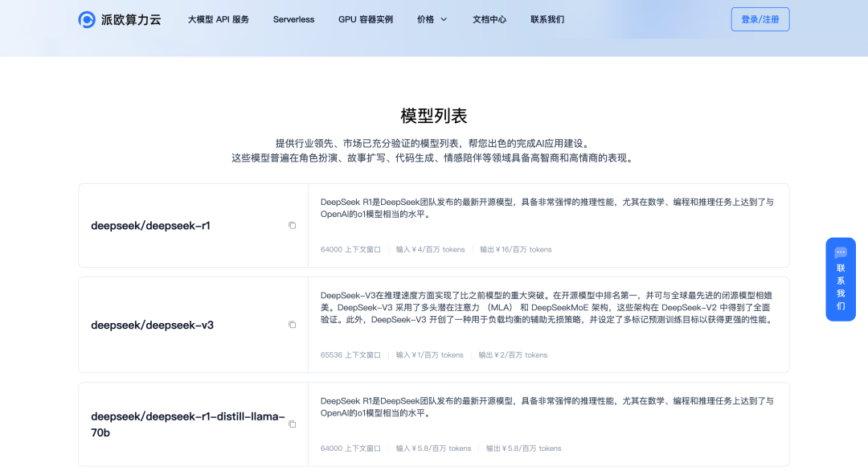
Task: Click the subtitle line starting with 这些模型普遍
Action: [x=434, y=158]
